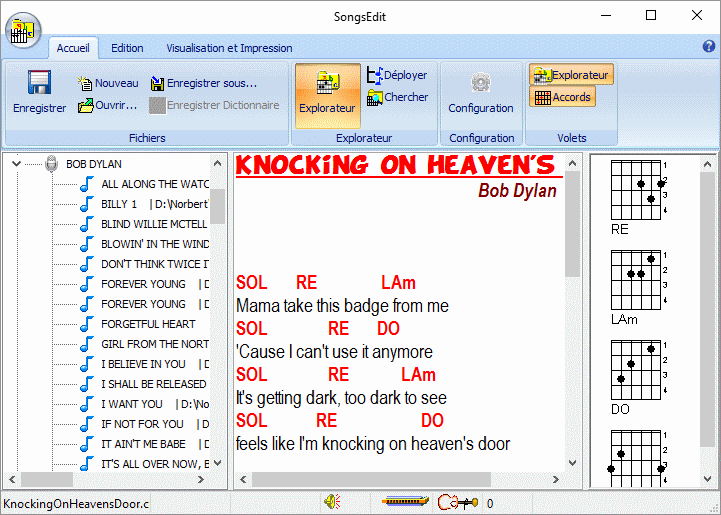The width and height of the screenshot is (721, 515).
Task: Click the speaker sound icon in status bar
Action: pyautogui.click(x=332, y=502)
